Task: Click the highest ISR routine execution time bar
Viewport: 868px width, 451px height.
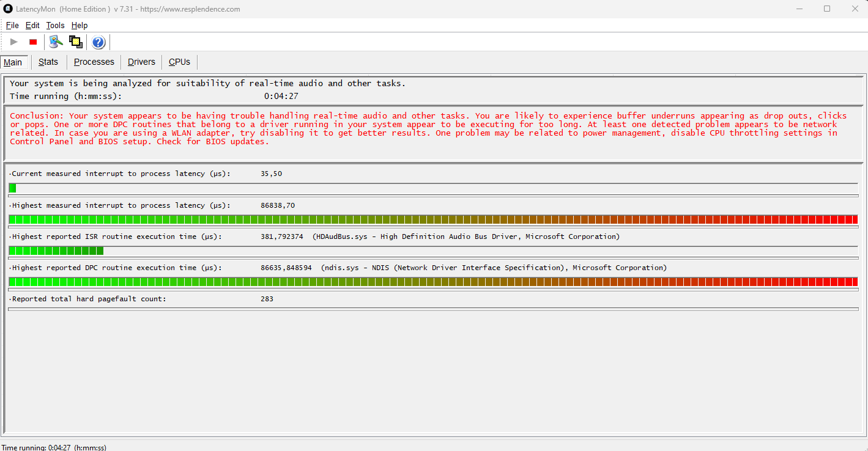Action: 433,251
